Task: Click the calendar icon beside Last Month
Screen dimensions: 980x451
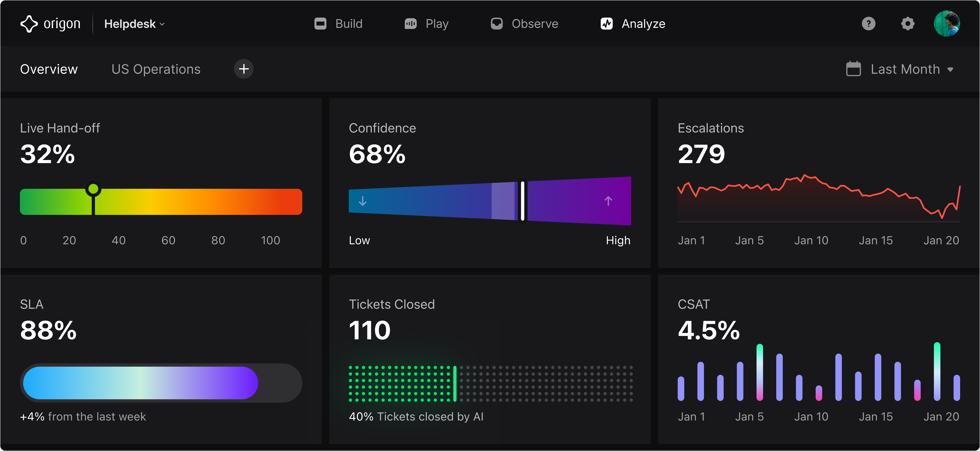Action: click(x=853, y=69)
